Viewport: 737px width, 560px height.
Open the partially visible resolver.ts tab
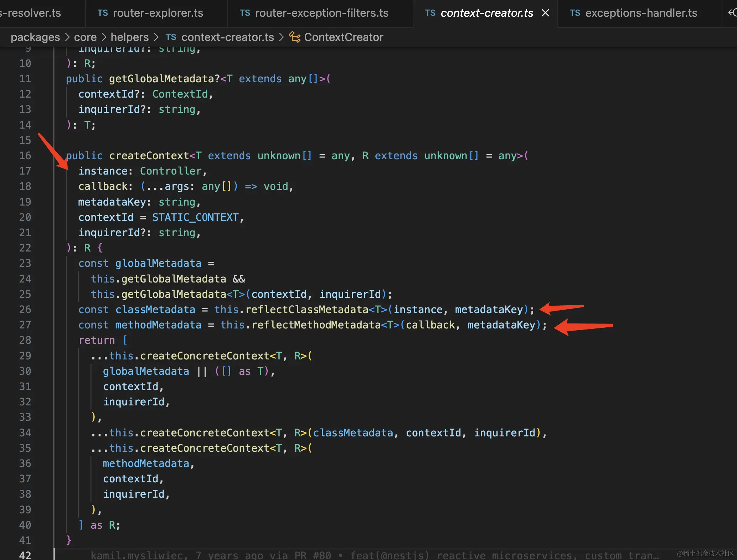point(42,13)
